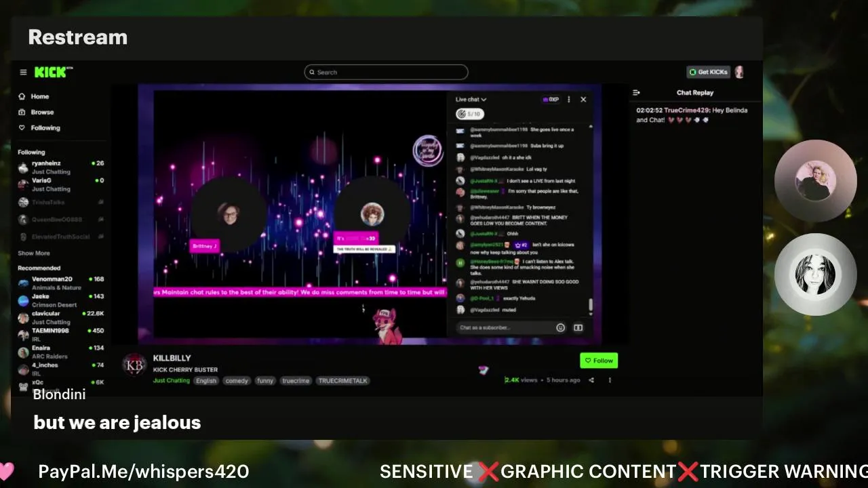Image resolution: width=868 pixels, height=488 pixels.
Task: Click the 02:02:52 replay timestamp
Action: point(649,110)
